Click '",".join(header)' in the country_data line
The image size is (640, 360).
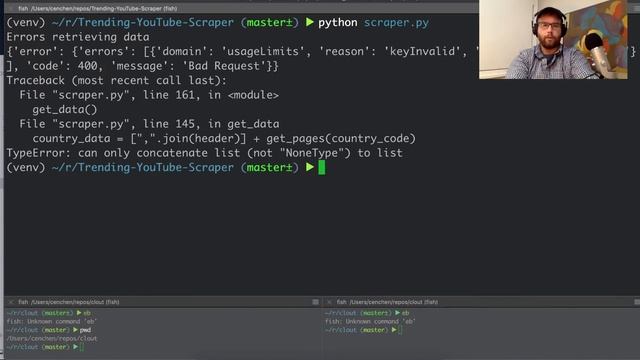189,139
